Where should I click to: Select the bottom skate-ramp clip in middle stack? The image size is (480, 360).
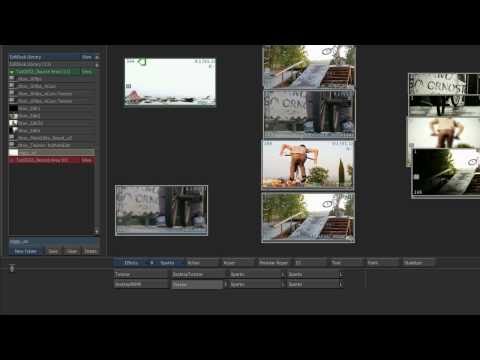(308, 217)
